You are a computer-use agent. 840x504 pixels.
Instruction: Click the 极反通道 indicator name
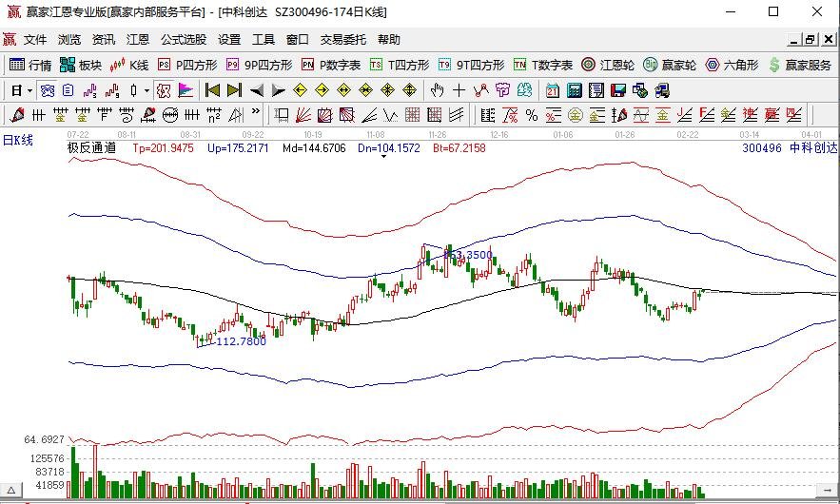click(91, 147)
